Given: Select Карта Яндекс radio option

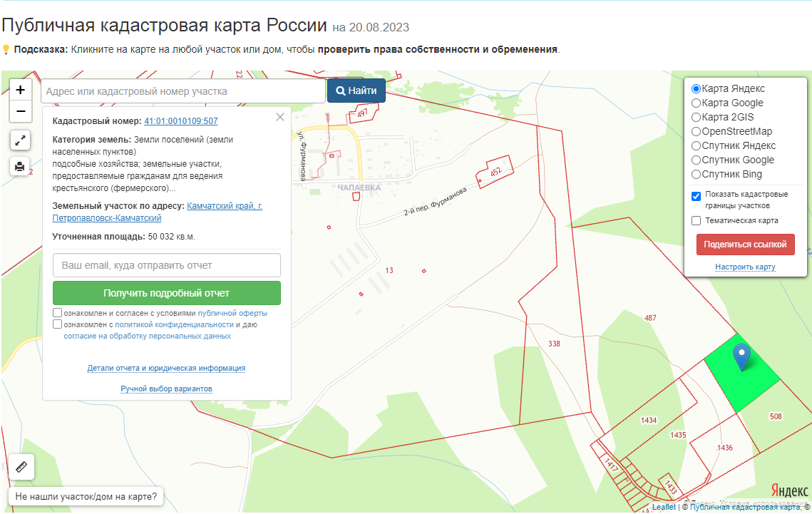Looking at the screenshot, I should (x=696, y=89).
